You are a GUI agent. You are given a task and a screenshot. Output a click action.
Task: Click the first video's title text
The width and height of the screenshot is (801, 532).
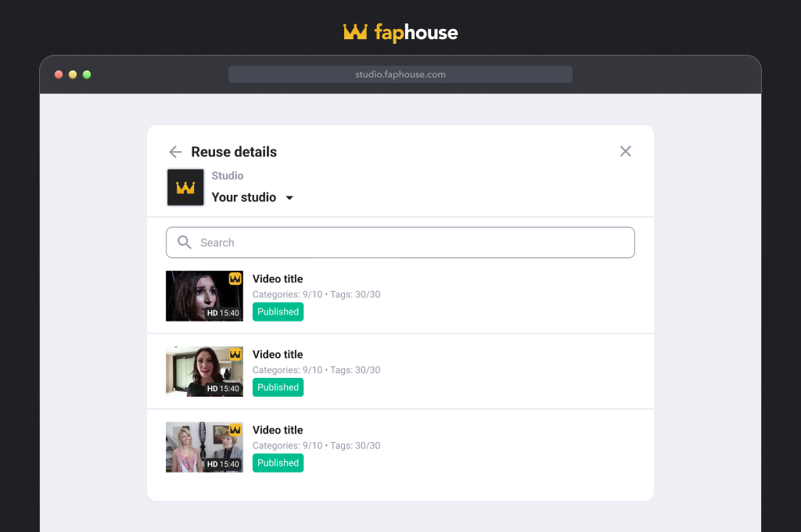tap(278, 279)
